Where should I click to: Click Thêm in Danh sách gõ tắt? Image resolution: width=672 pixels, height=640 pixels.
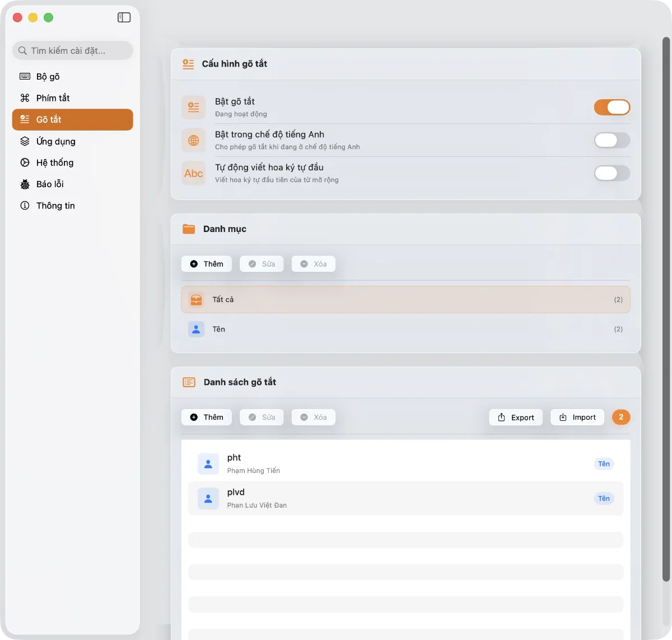click(x=207, y=418)
